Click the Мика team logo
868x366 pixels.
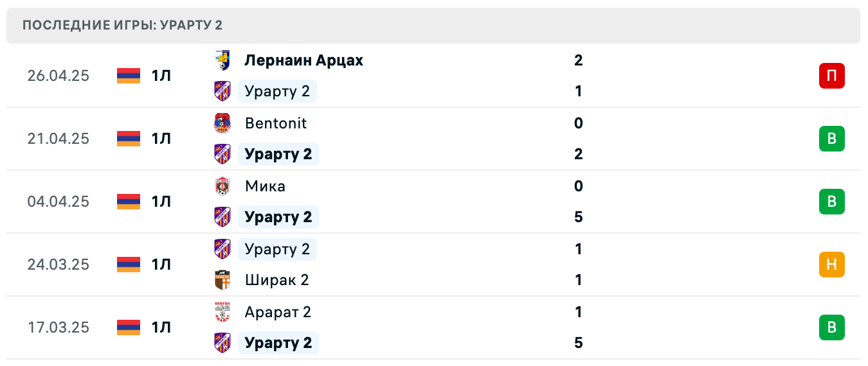(222, 186)
